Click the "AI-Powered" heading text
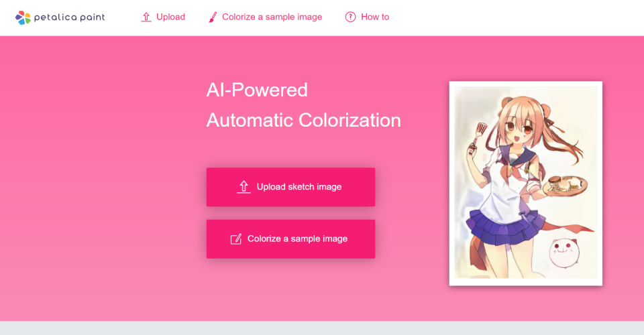This screenshot has height=335, width=644. 257,90
